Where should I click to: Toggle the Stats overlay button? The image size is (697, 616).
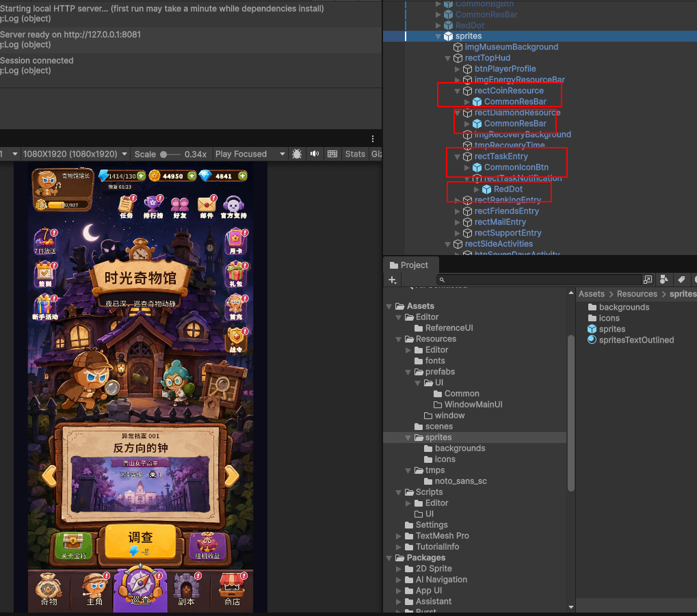tap(355, 154)
